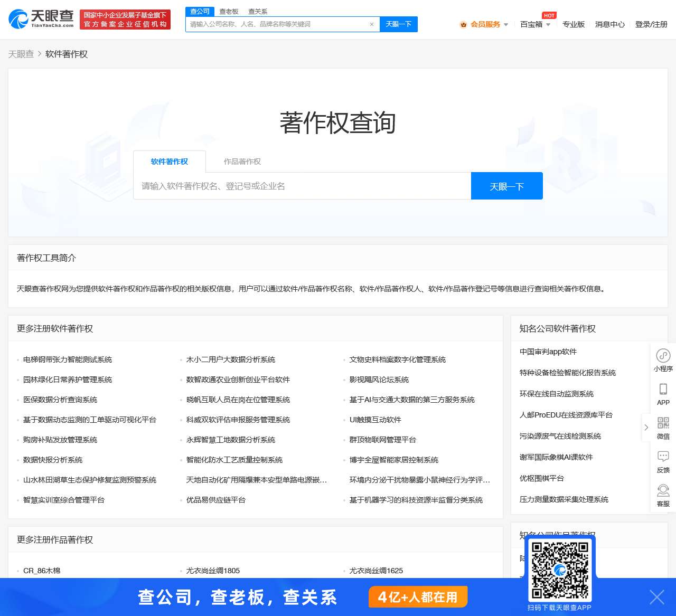This screenshot has width=676, height=616.
Task: Open 数智政通农业创新创业平台软件 link
Action: [238, 380]
